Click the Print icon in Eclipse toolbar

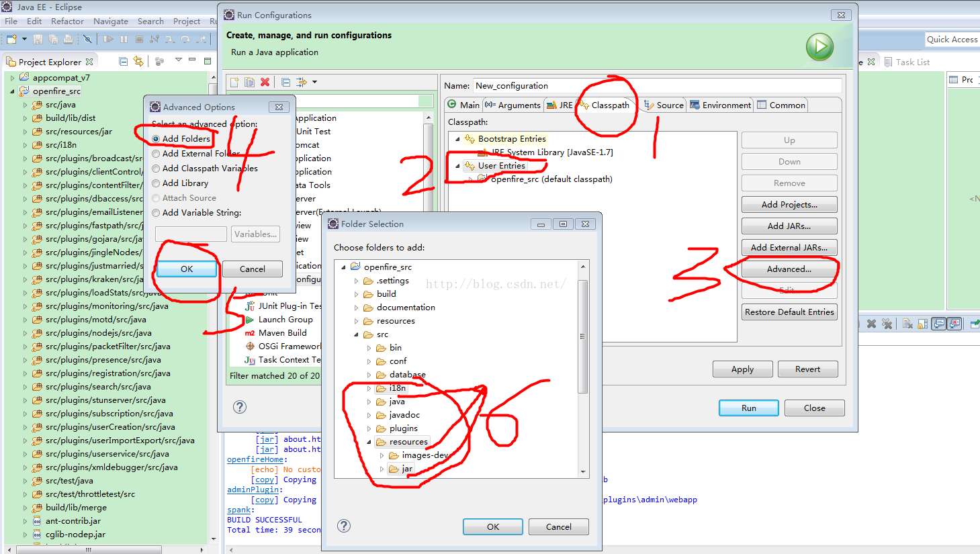tap(68, 39)
